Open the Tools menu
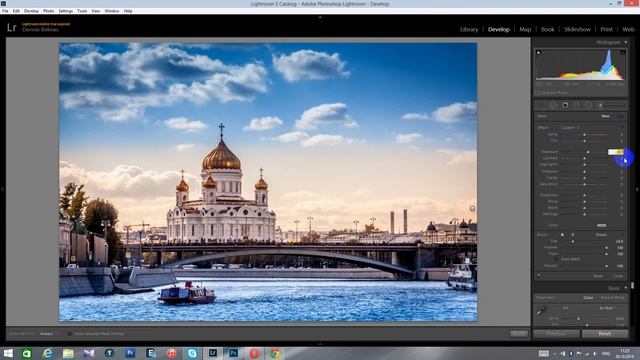 click(x=82, y=11)
